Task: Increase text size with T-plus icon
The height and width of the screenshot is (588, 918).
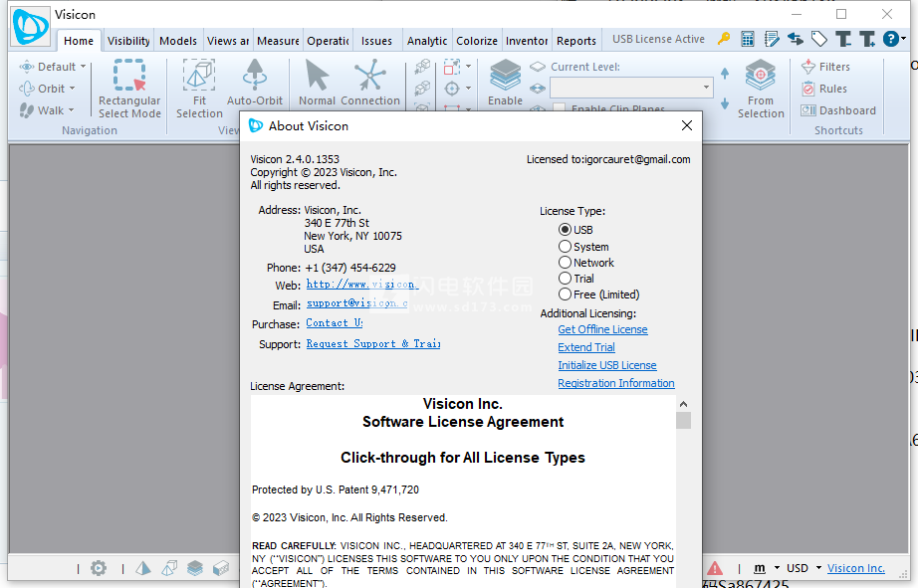Action: coord(867,39)
